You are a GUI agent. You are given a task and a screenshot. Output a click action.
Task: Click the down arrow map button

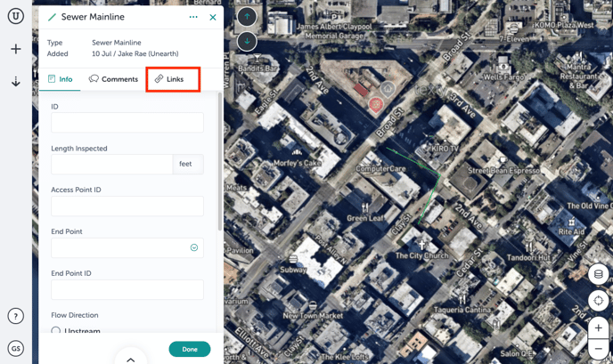pyautogui.click(x=247, y=41)
